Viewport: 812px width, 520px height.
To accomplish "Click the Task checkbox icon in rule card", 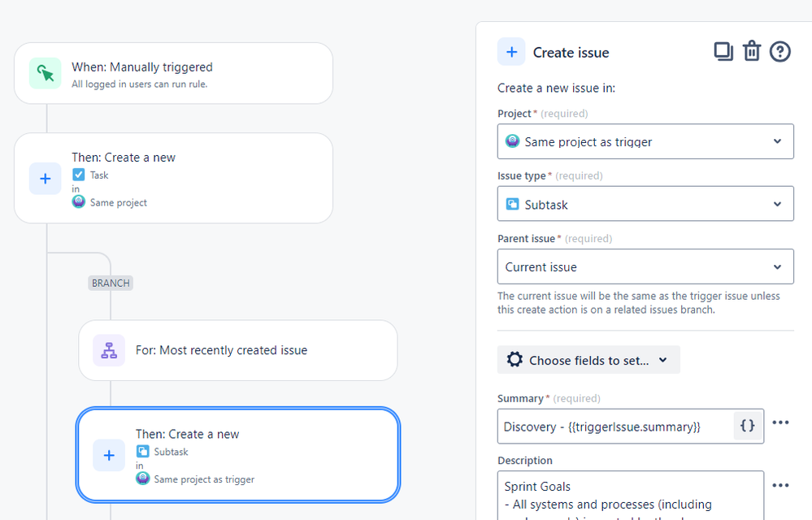I will (x=79, y=175).
